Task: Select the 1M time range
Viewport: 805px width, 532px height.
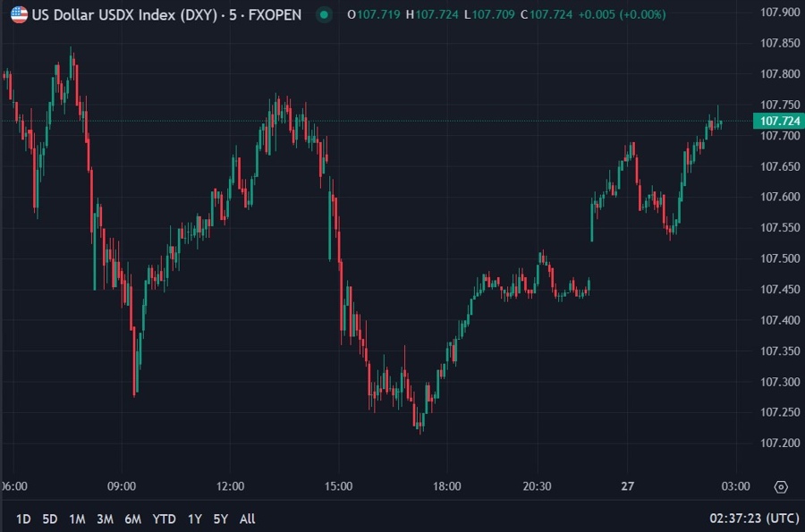Action: coord(77,519)
